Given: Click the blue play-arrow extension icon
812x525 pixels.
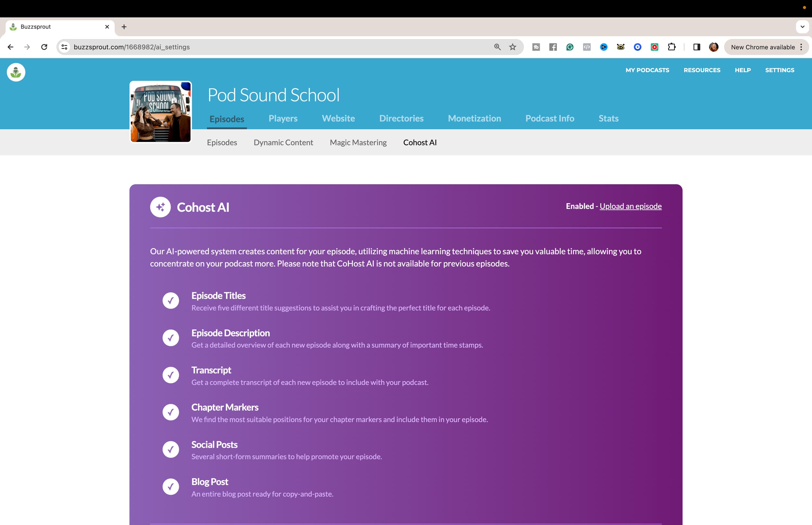Looking at the screenshot, I should coord(604,47).
